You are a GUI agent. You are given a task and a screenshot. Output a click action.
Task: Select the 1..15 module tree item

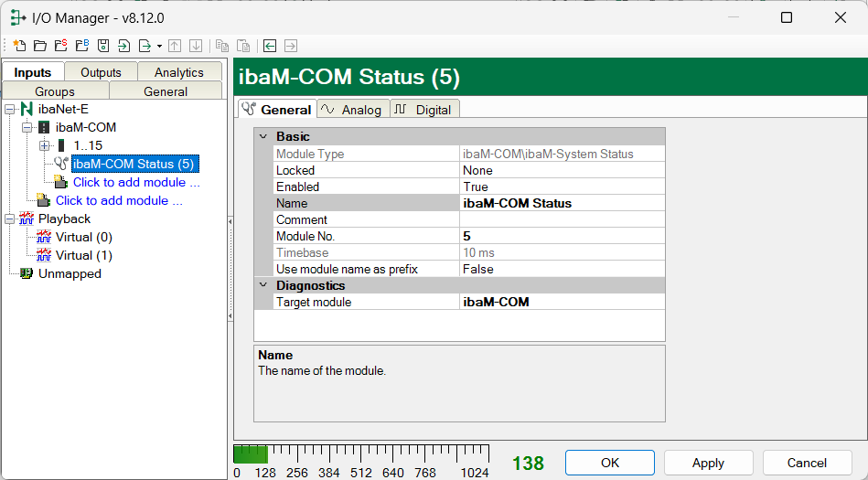pyautogui.click(x=88, y=145)
